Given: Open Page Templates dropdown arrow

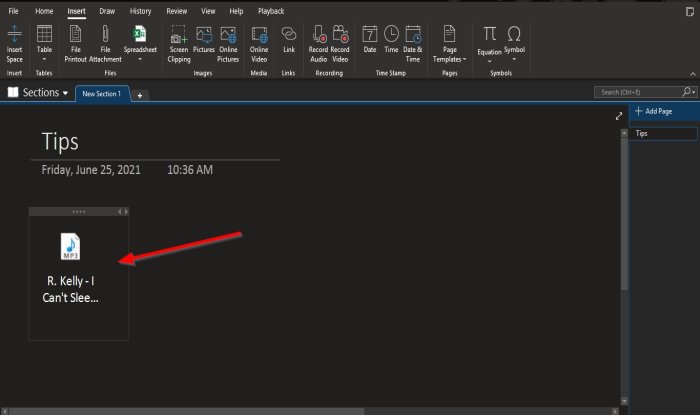Looking at the screenshot, I should [465, 59].
